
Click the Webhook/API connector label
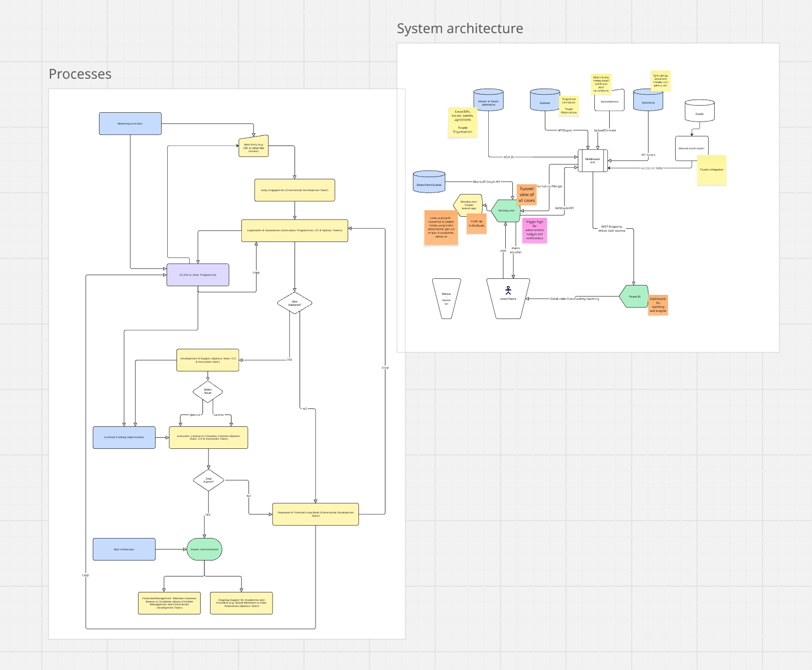coord(565,208)
